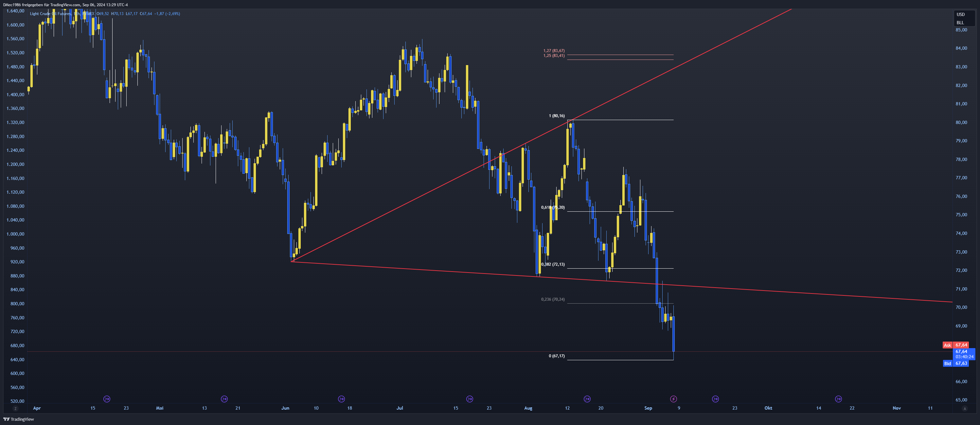
Task: Click the rollover event icon in May
Action: (x=224, y=399)
